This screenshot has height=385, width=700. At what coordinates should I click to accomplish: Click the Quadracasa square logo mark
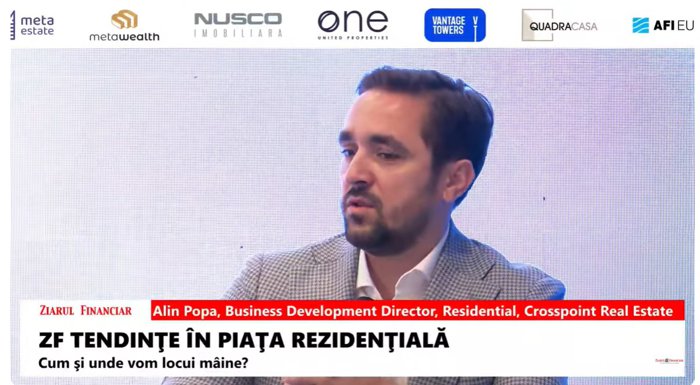[538, 25]
